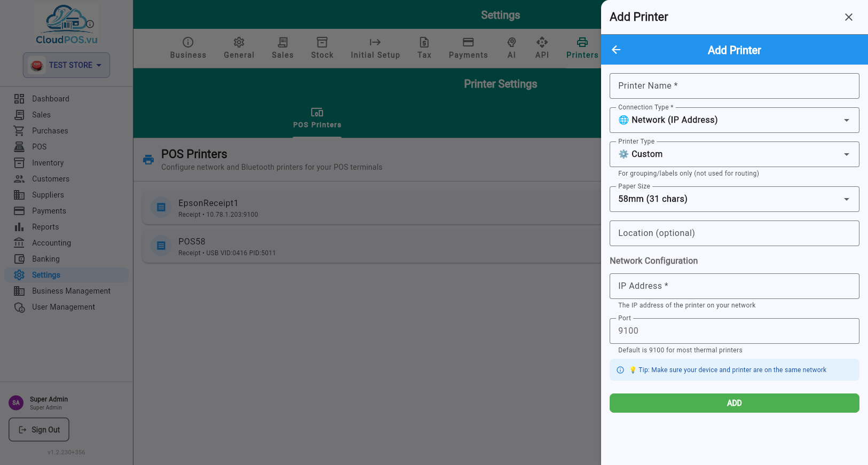Open the Business settings tab
Viewport: 868px width, 465px height.
click(188, 48)
